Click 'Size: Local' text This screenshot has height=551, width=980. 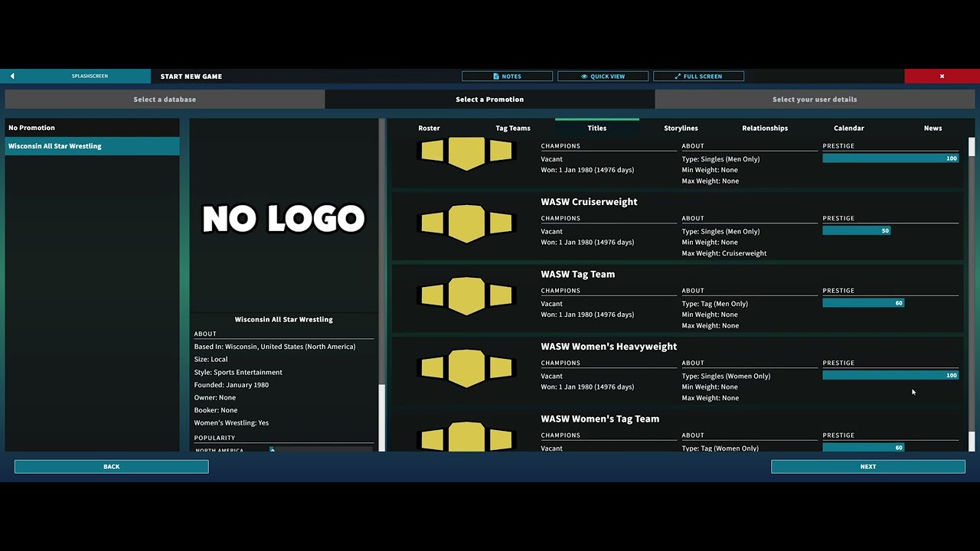point(211,360)
